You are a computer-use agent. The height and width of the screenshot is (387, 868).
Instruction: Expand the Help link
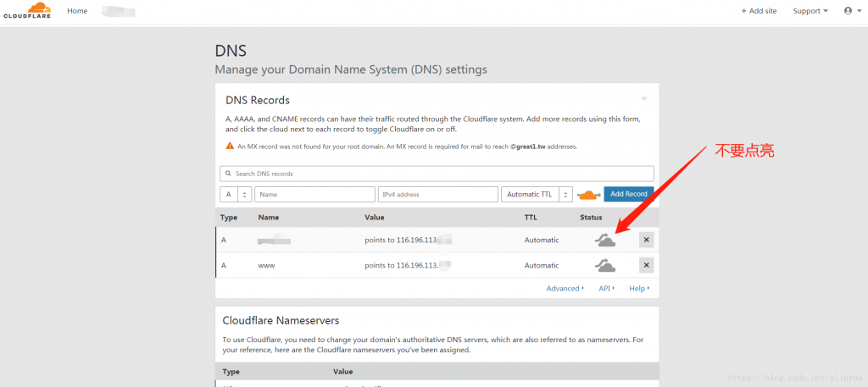(639, 289)
